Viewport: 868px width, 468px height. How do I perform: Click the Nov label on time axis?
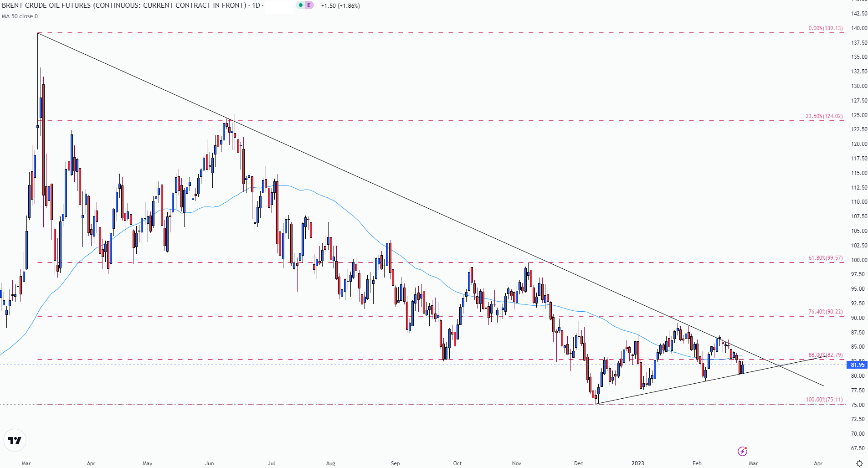click(x=517, y=463)
